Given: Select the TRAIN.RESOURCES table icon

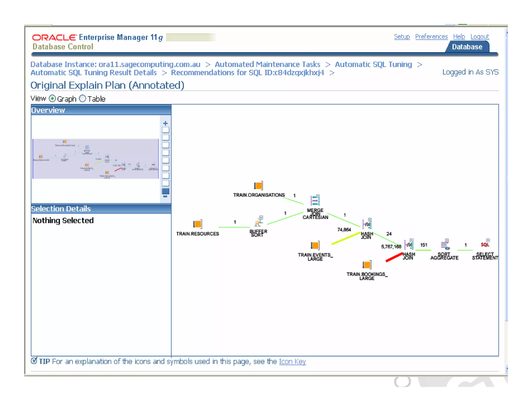Looking at the screenshot, I should click(x=197, y=224).
